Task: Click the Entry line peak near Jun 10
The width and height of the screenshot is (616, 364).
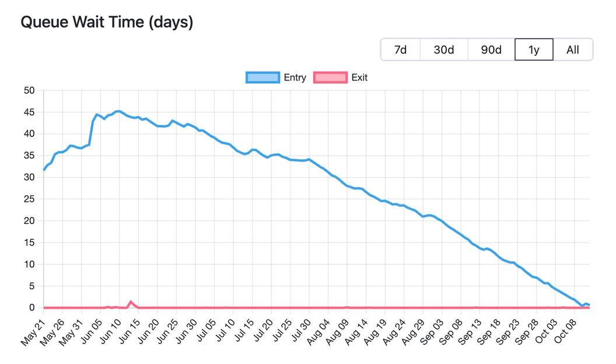Action: [118, 111]
